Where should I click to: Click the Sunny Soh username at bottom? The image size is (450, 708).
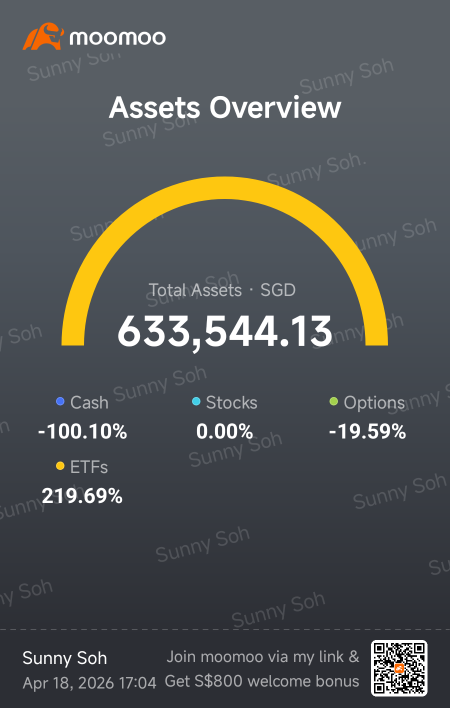pos(65,658)
